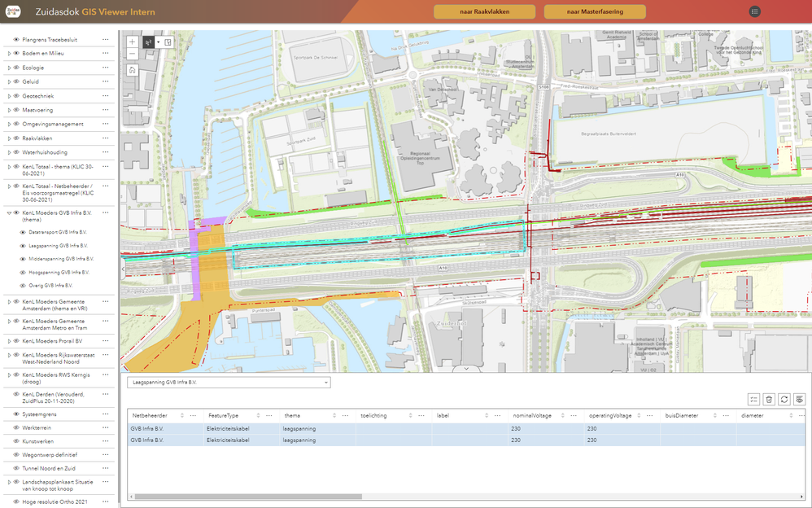Select Overig GVB Infra B.V. layer

point(50,286)
